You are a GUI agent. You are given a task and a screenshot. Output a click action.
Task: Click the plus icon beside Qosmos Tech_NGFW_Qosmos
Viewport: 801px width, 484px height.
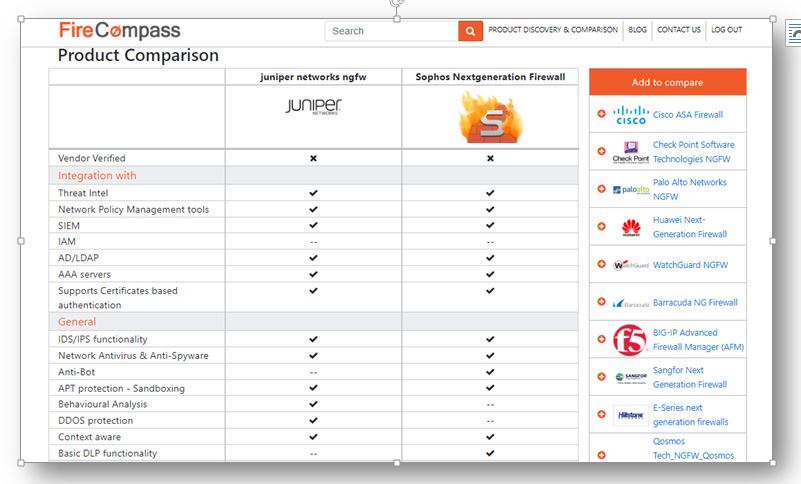coord(601,455)
